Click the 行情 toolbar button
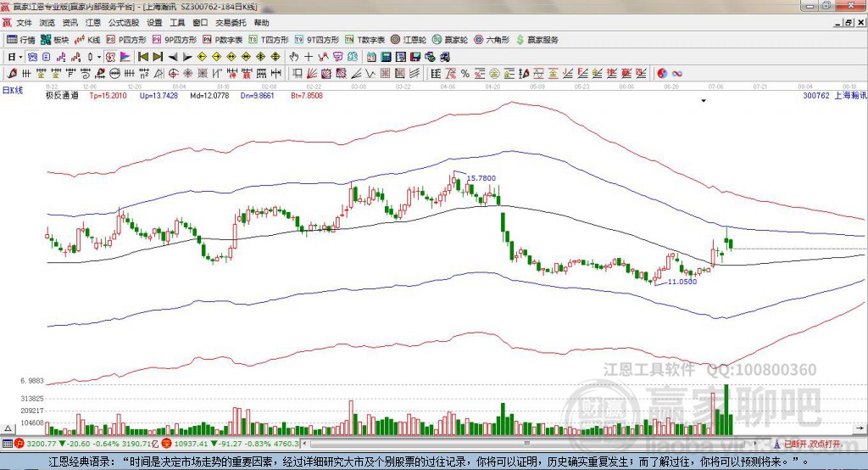The height and width of the screenshot is (470, 868). point(21,40)
